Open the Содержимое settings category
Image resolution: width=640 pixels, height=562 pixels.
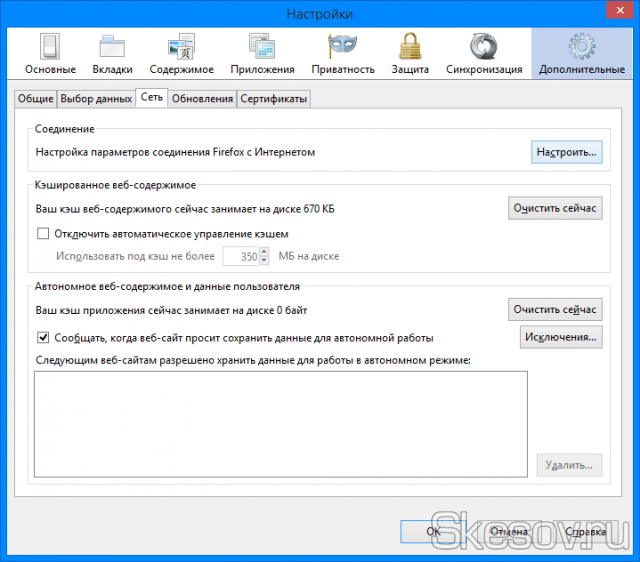tap(182, 54)
